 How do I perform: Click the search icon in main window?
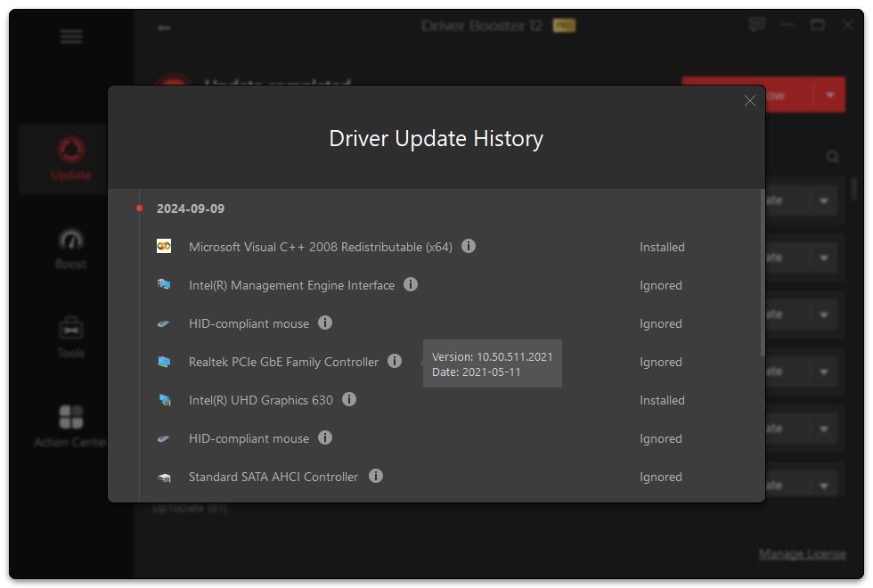[832, 157]
